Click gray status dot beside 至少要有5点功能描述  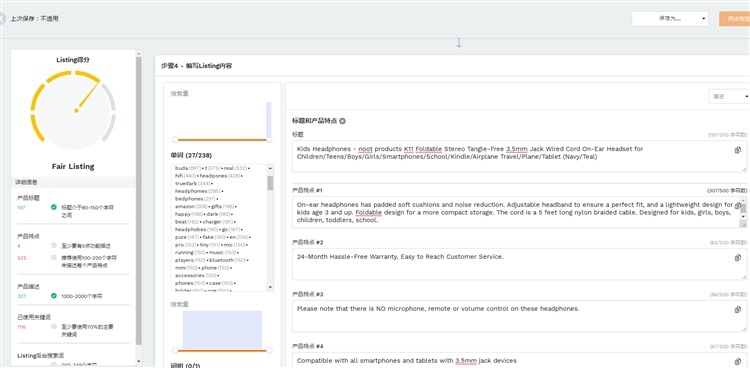54,245
